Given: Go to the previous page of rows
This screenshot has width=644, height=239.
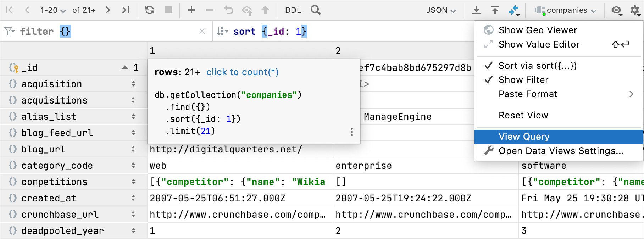Looking at the screenshot, I should tap(27, 10).
